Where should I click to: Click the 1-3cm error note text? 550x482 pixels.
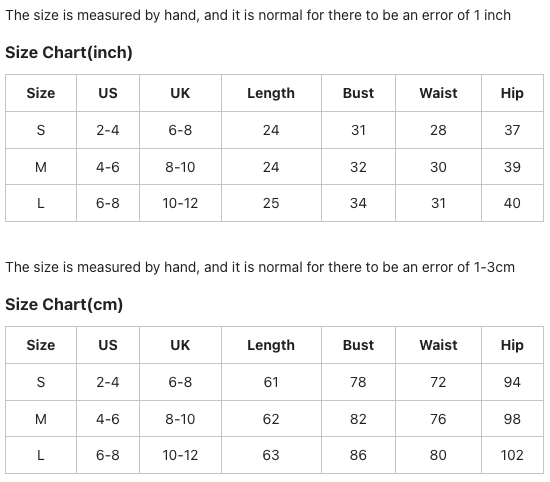coord(260,267)
